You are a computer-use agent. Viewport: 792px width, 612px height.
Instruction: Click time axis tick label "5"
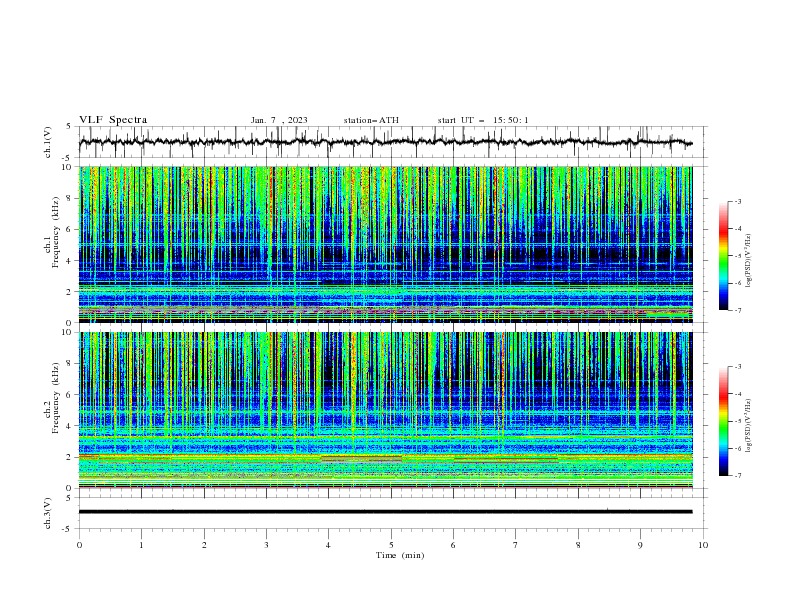391,545
